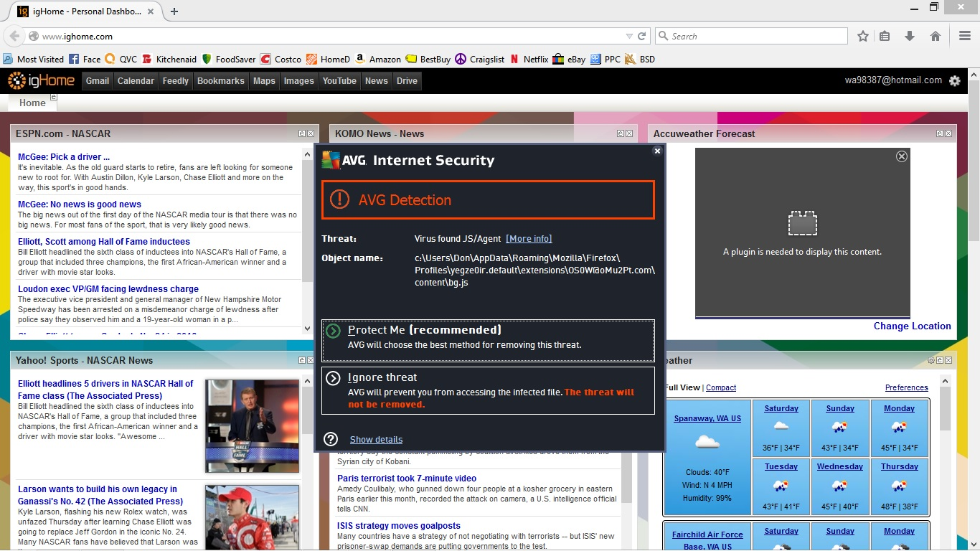Open the bookmarks list icon in toolbar
Viewport: 980px width, 551px height.
[x=885, y=36]
